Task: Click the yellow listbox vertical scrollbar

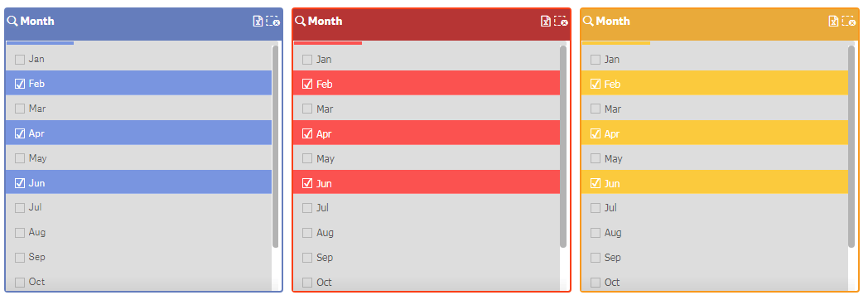Action: click(x=851, y=147)
